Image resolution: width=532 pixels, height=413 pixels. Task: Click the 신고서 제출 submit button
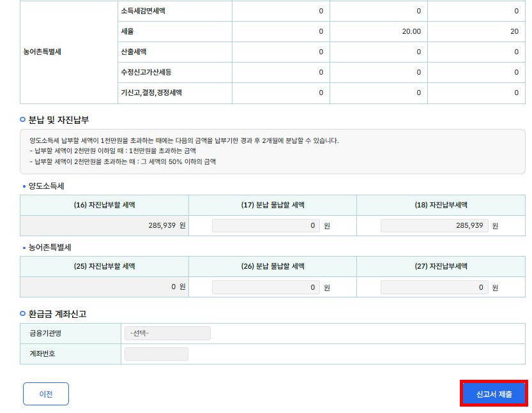494,394
